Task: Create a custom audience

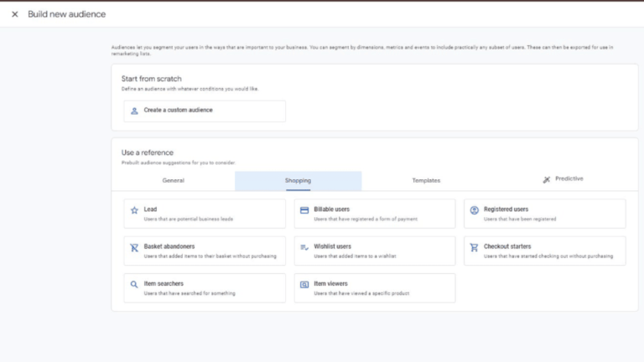Action: tap(205, 111)
